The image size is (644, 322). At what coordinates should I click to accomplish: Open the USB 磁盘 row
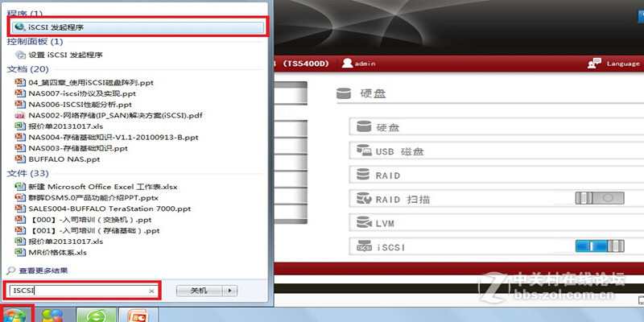496,151
